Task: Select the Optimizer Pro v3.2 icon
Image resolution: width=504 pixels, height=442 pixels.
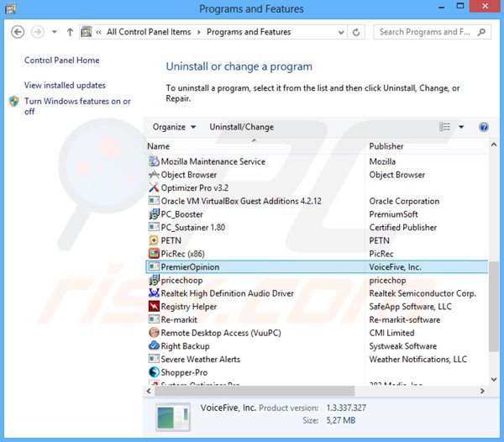Action: pos(154,187)
